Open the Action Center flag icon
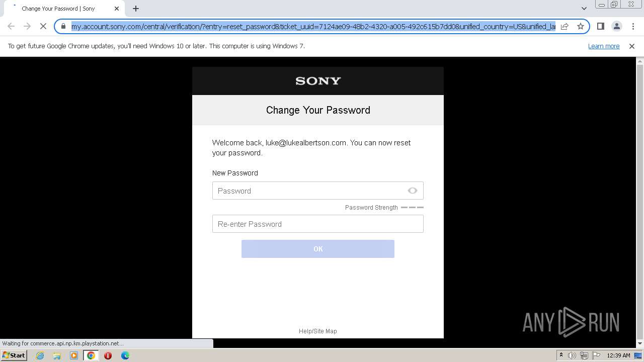Screen dimensions: 644x362 pyautogui.click(x=596, y=355)
